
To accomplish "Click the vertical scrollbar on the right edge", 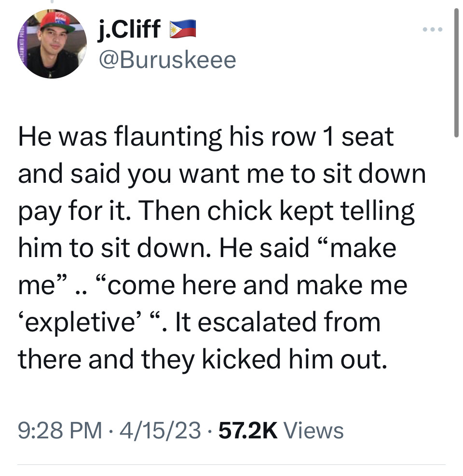I will pyautogui.click(x=456, y=73).
